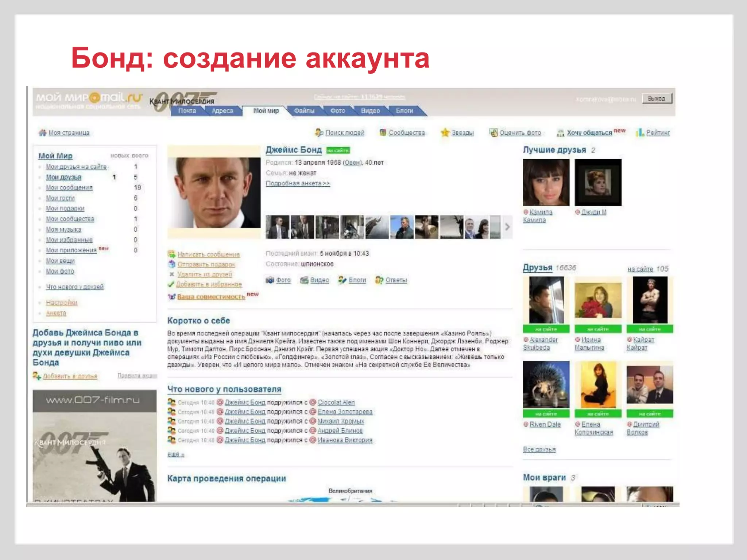Image resolution: width=747 pixels, height=560 pixels.
Task: Open Ирина Малыгина friend photo
Action: [598, 300]
